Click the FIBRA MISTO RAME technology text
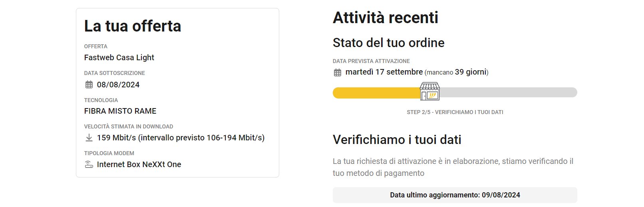This screenshot has width=644, height=207. click(x=120, y=111)
